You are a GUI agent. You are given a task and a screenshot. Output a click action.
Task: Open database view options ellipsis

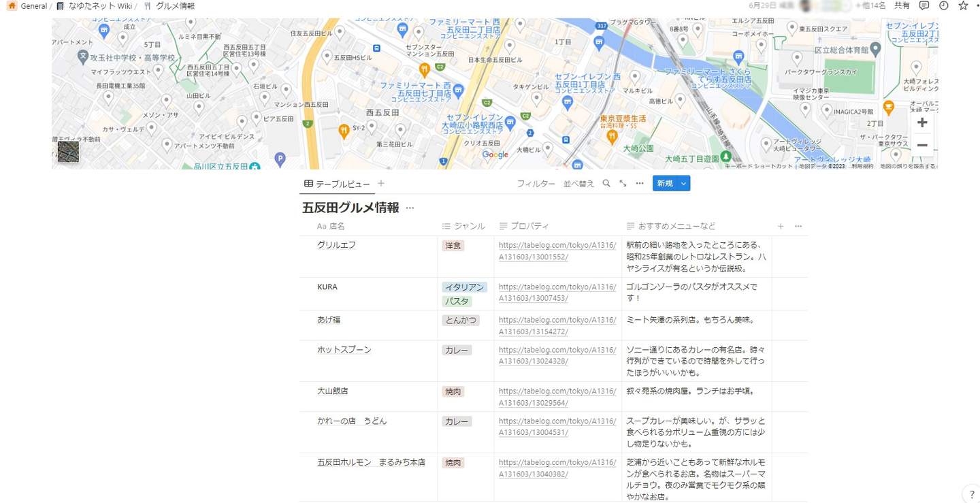(640, 183)
